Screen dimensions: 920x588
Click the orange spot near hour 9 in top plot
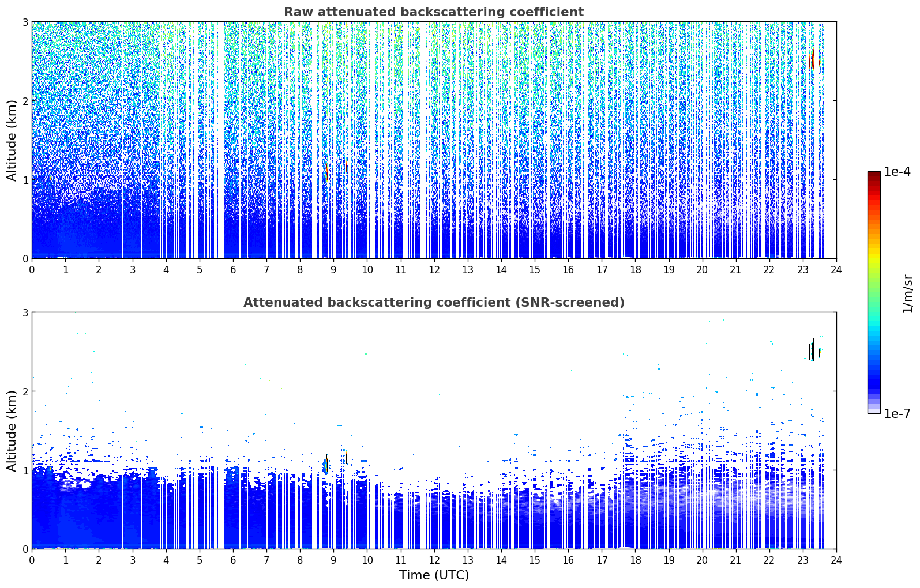pyautogui.click(x=327, y=172)
